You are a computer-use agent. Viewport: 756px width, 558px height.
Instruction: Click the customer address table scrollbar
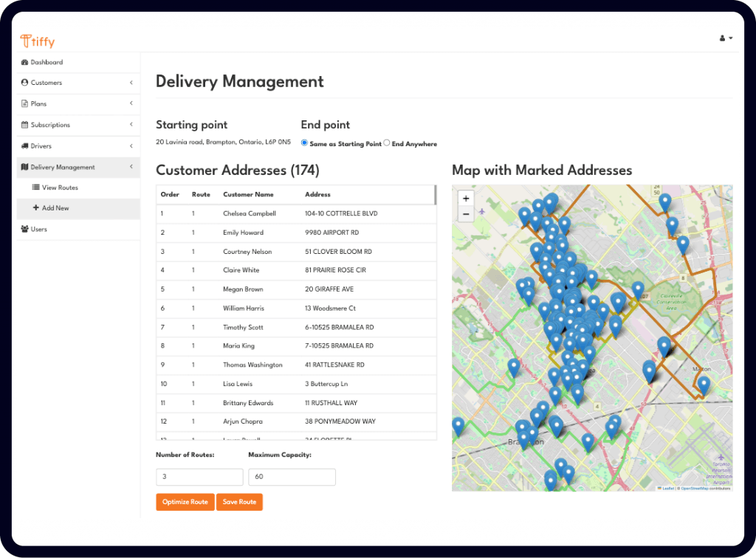click(435, 195)
